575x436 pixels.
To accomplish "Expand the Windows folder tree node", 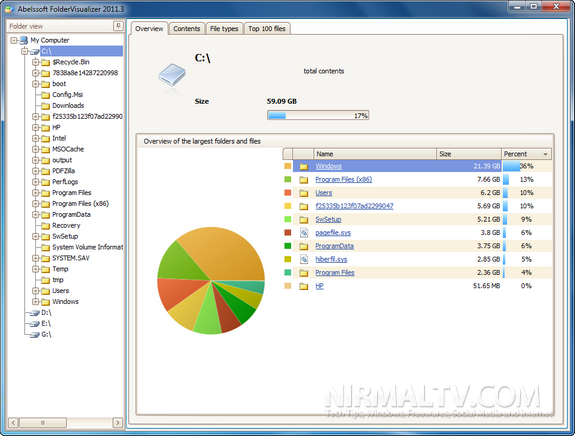I will [x=35, y=302].
